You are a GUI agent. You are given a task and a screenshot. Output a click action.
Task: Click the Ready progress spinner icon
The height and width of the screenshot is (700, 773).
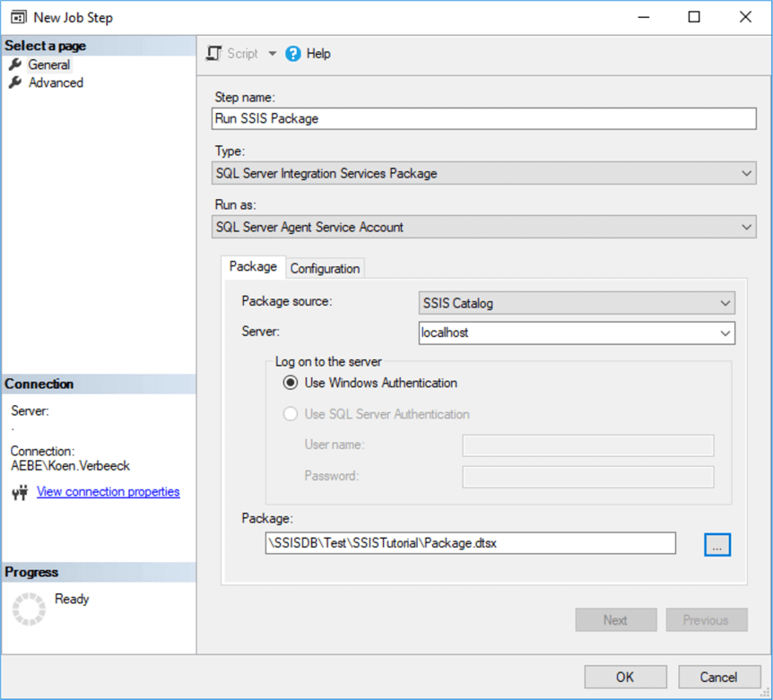(x=29, y=609)
